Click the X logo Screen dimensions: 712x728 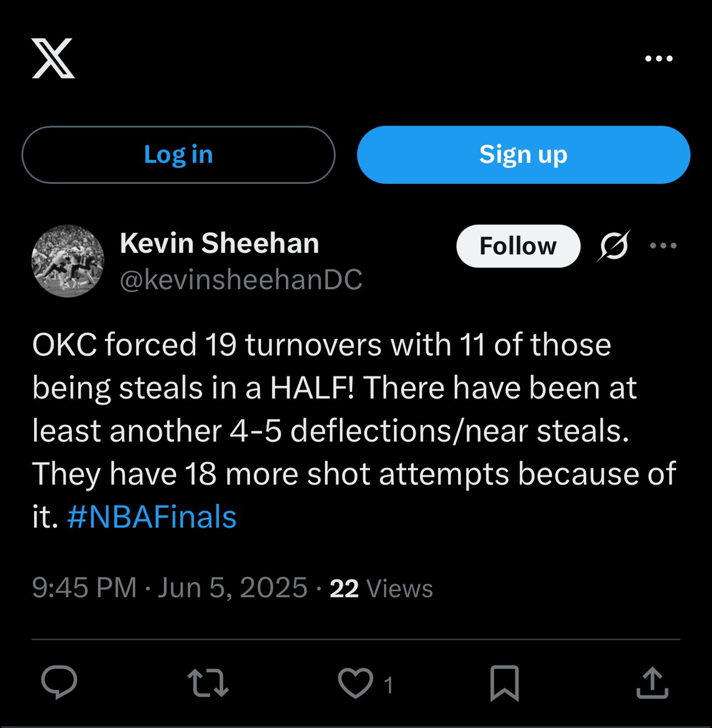point(53,58)
